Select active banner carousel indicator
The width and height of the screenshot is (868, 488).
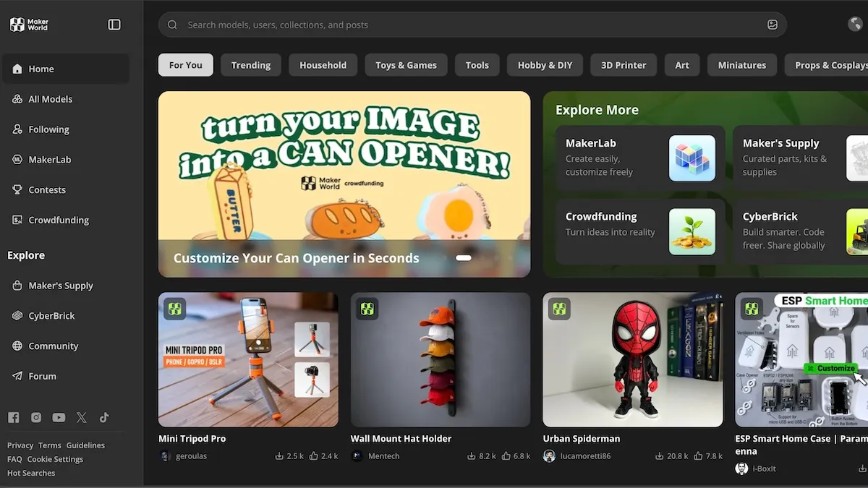pos(464,258)
